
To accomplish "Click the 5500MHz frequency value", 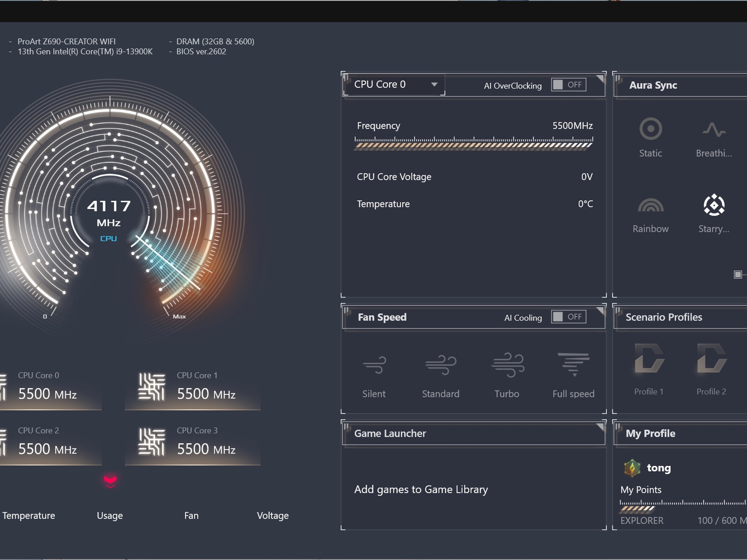I will coord(572,126).
